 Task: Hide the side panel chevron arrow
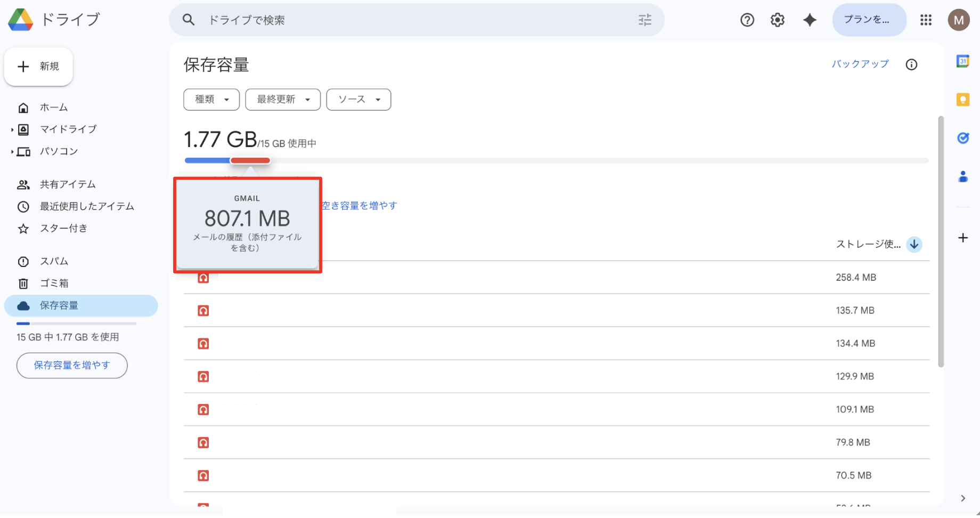tap(963, 498)
